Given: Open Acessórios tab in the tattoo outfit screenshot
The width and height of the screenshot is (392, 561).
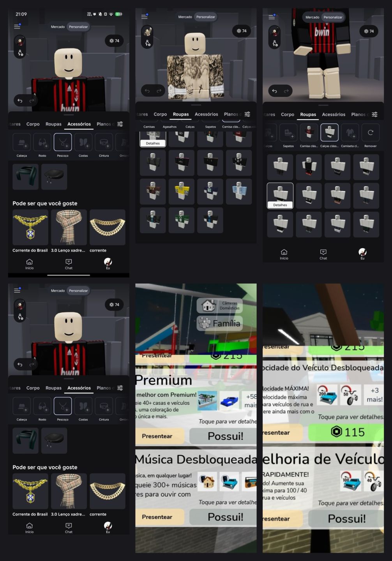Looking at the screenshot, I should point(206,114).
